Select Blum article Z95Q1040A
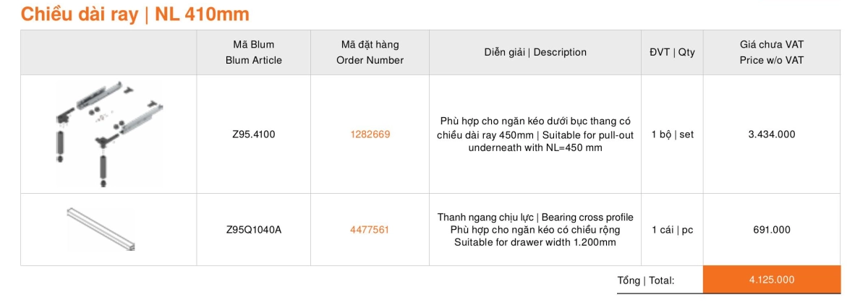This screenshot has width=868, height=308. pyautogui.click(x=253, y=230)
